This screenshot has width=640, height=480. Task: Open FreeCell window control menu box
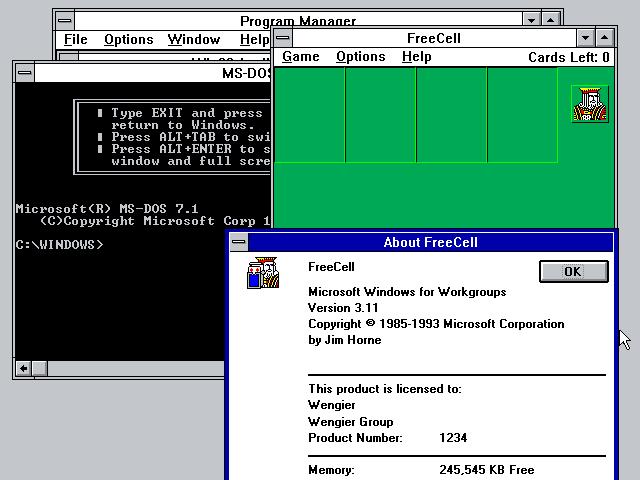coord(282,38)
